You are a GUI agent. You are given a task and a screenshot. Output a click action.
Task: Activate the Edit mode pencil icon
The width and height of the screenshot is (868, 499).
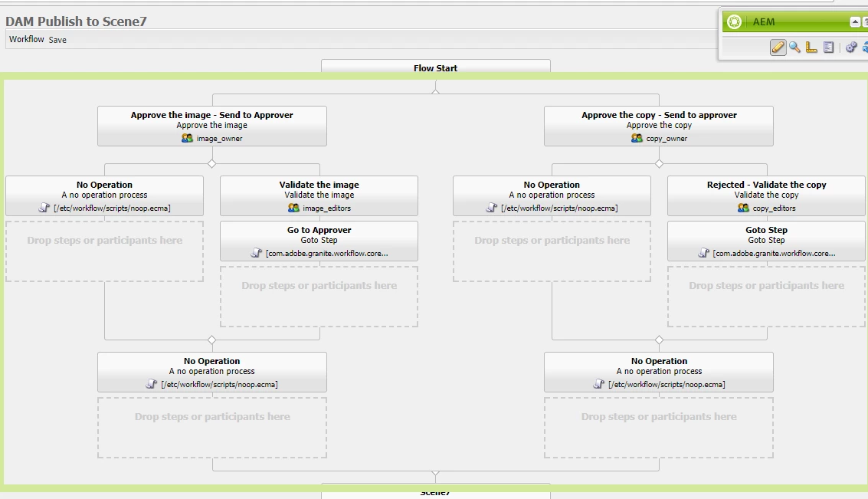pyautogui.click(x=778, y=48)
